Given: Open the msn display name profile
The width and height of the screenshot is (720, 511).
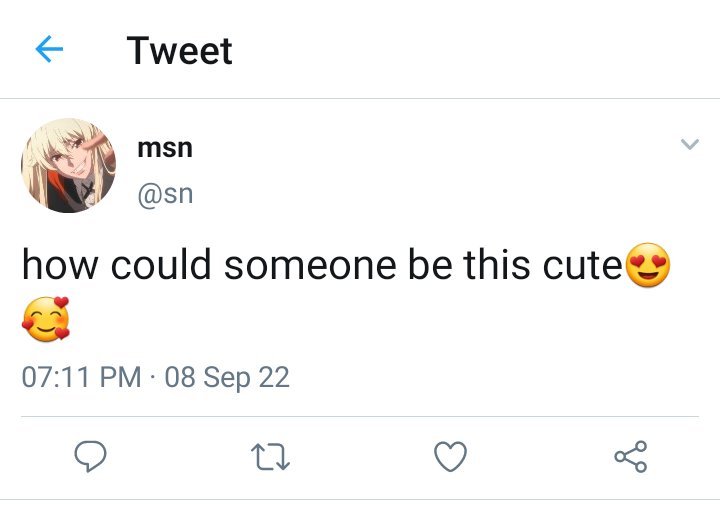Looking at the screenshot, I should tap(165, 148).
